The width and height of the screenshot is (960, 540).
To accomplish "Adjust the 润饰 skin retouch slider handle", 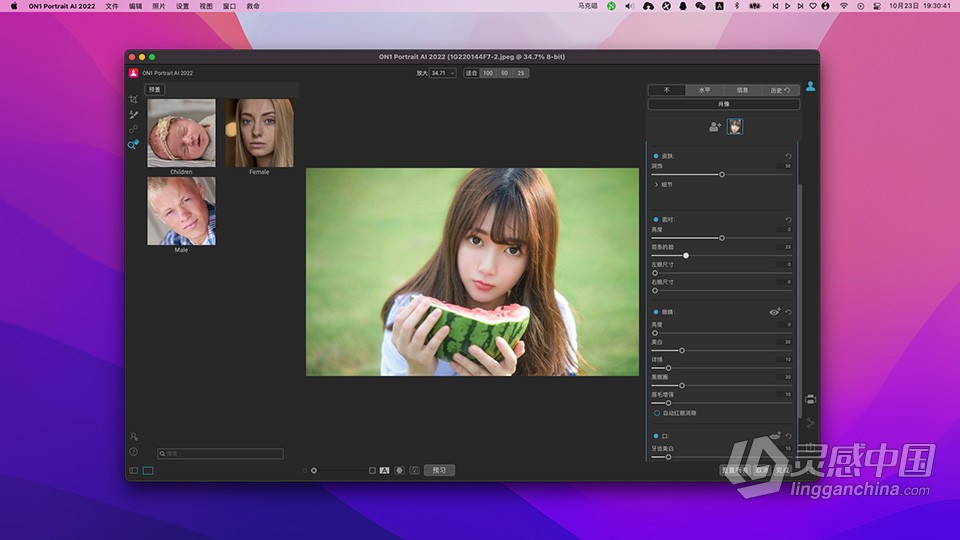I will (722, 174).
